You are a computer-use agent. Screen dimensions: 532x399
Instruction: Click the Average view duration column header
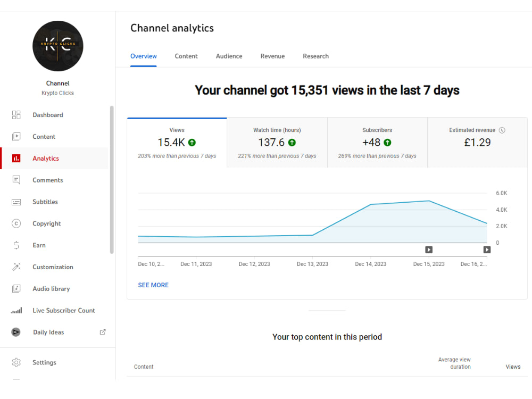click(x=454, y=363)
